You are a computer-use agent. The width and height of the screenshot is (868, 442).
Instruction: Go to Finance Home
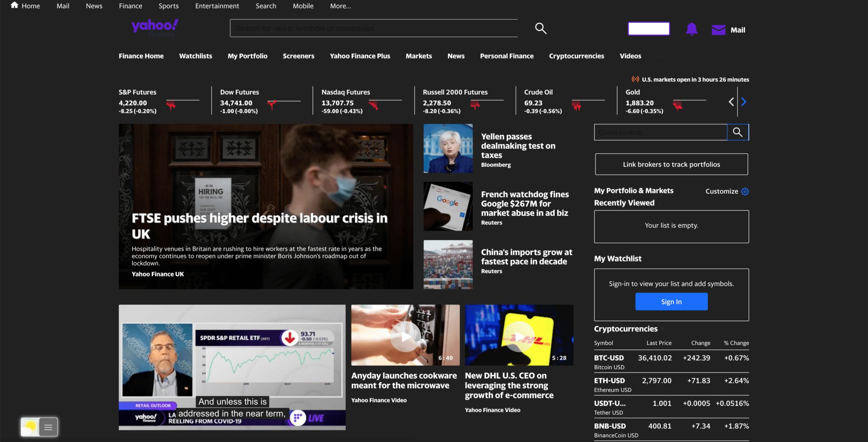point(141,56)
